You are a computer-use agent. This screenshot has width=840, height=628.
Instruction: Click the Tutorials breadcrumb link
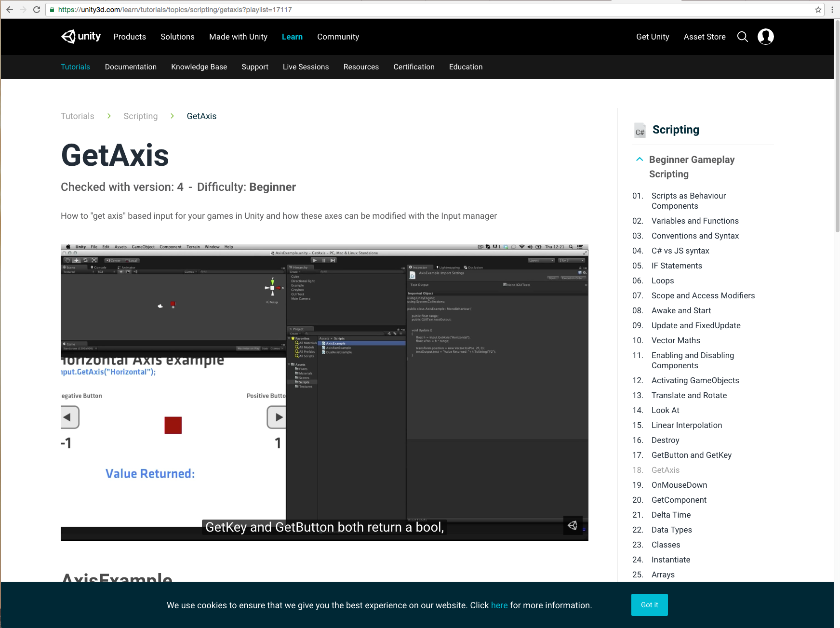[x=78, y=116]
